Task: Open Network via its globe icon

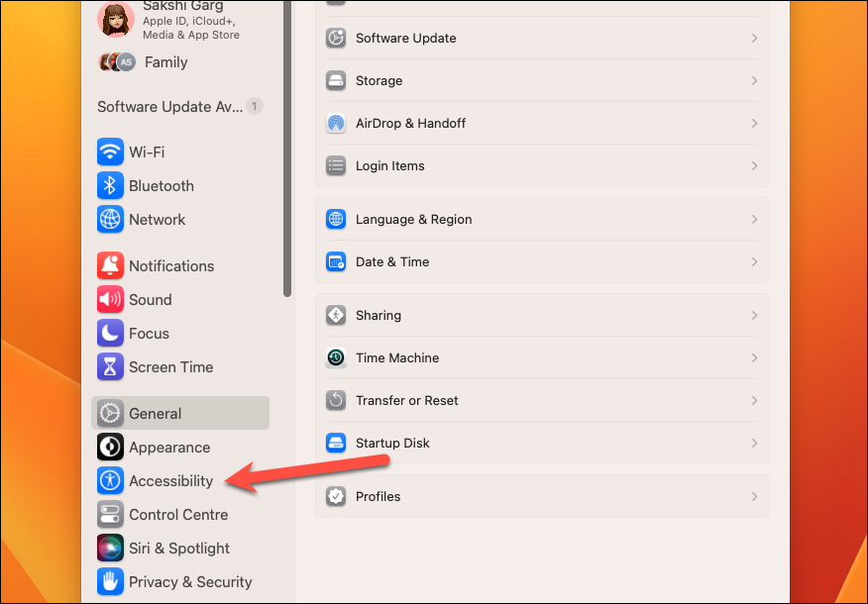Action: click(110, 219)
